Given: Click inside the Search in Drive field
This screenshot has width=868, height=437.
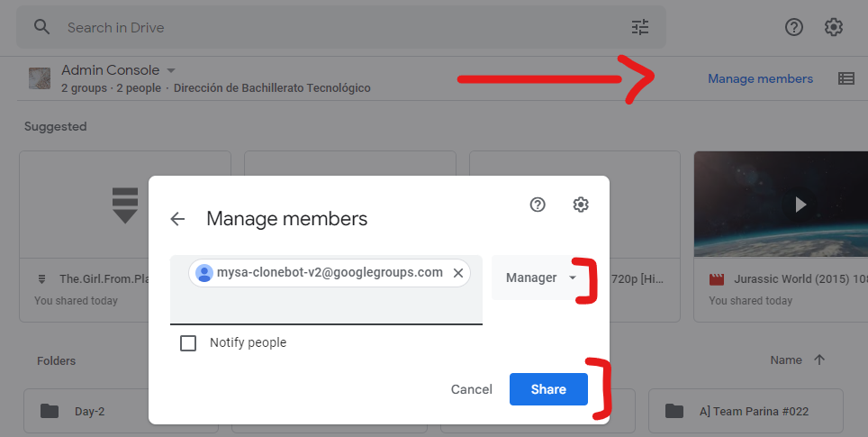Looking at the screenshot, I should coord(341,27).
